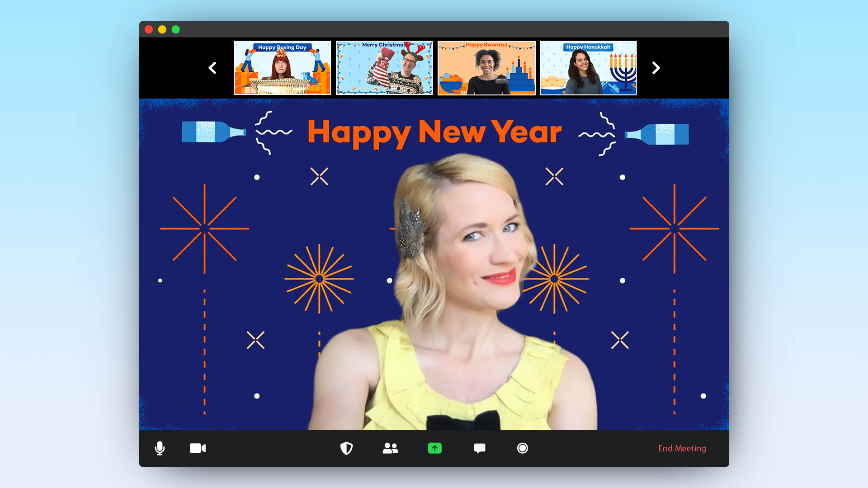868x488 pixels.
Task: Start recording the meeting
Action: [523, 448]
